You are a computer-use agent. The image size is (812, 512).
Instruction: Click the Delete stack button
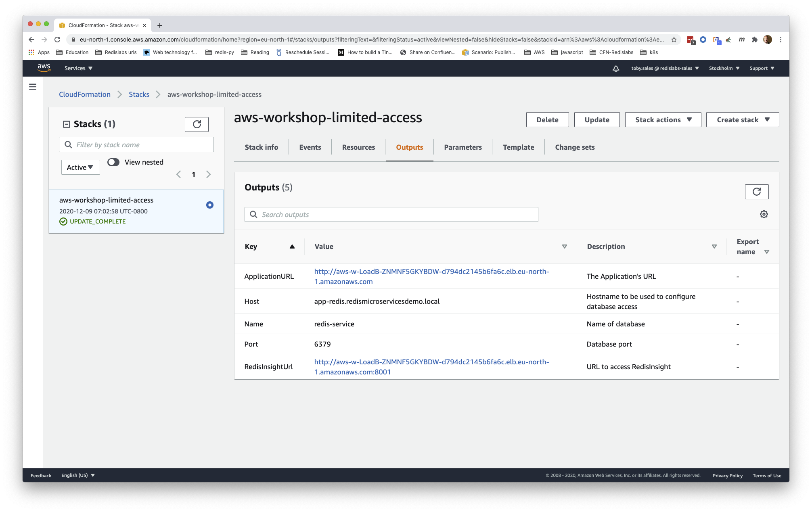point(547,120)
